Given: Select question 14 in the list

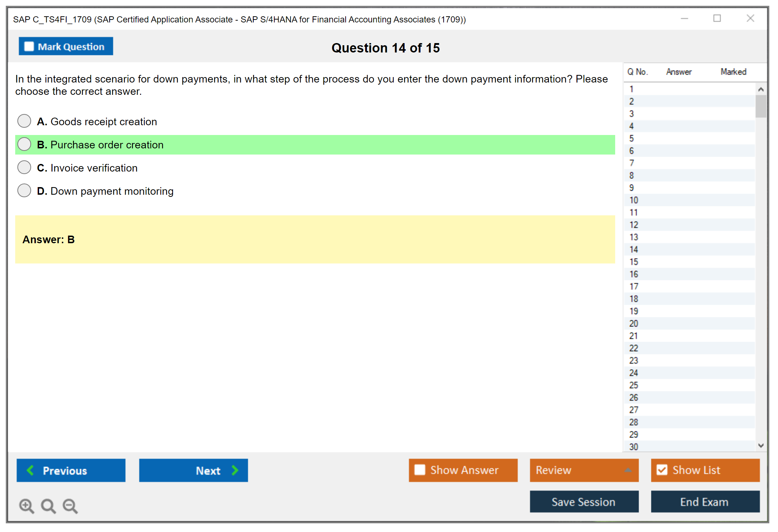Looking at the screenshot, I should [x=634, y=249].
